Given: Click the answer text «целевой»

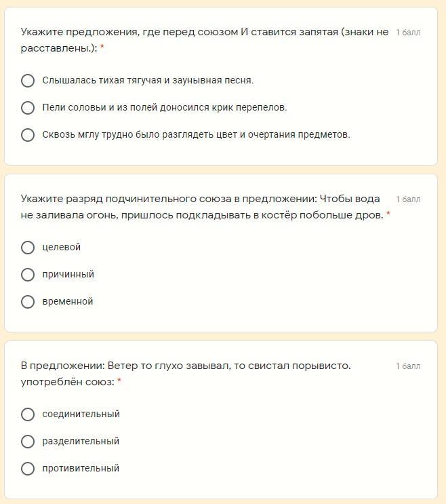Looking at the screenshot, I should [61, 248].
